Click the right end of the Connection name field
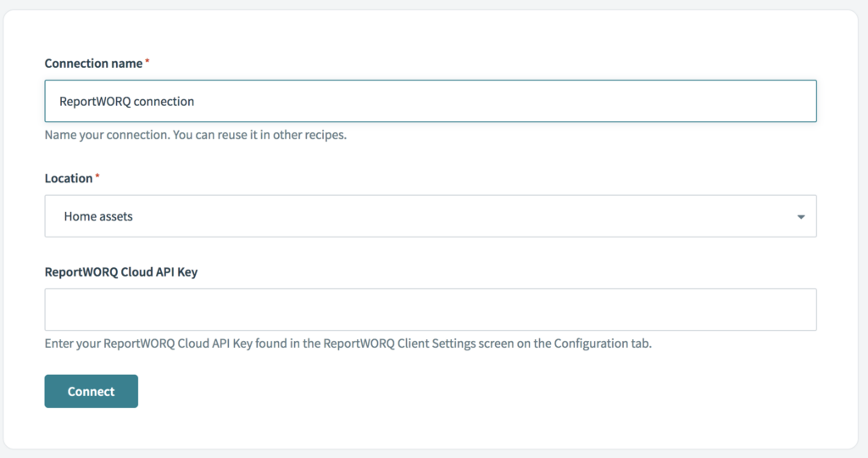This screenshot has width=868, height=458. [x=797, y=101]
